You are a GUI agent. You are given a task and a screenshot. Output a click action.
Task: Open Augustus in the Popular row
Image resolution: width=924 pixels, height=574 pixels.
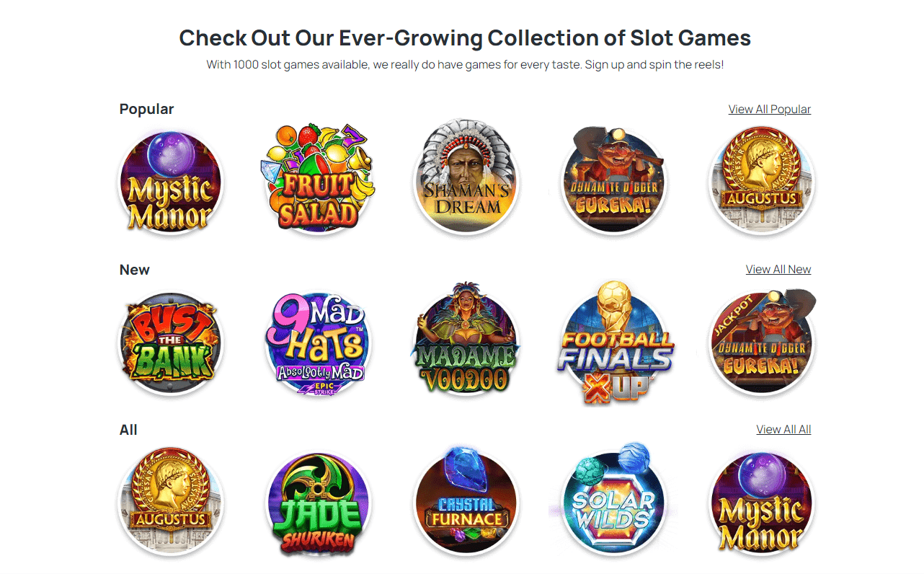pyautogui.click(x=762, y=180)
